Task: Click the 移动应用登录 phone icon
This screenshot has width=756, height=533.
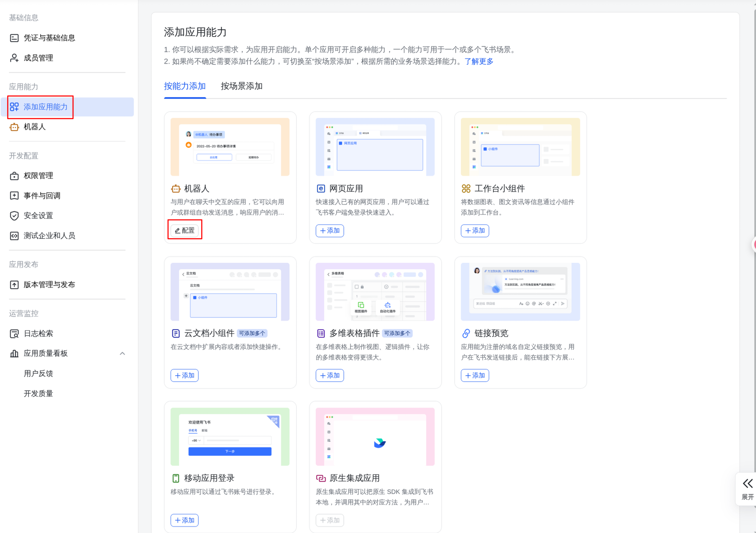Action: pyautogui.click(x=176, y=478)
